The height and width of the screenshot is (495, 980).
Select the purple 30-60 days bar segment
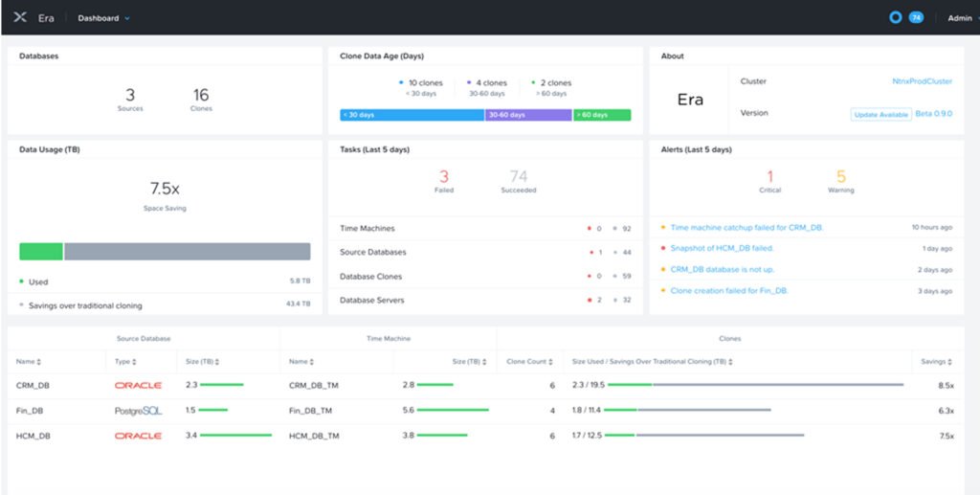pyautogui.click(x=528, y=115)
